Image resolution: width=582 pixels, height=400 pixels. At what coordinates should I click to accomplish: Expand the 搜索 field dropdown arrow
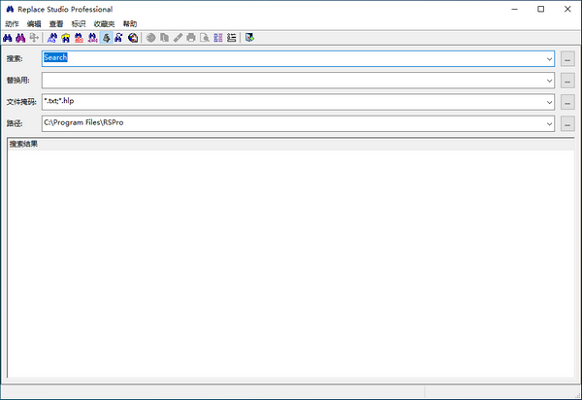pos(549,59)
